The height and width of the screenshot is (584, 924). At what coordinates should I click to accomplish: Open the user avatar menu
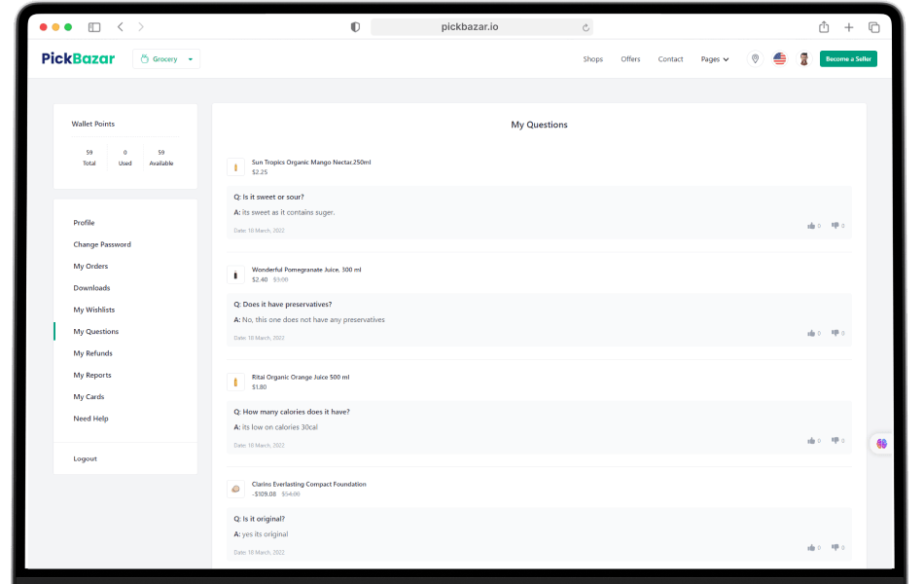803,59
